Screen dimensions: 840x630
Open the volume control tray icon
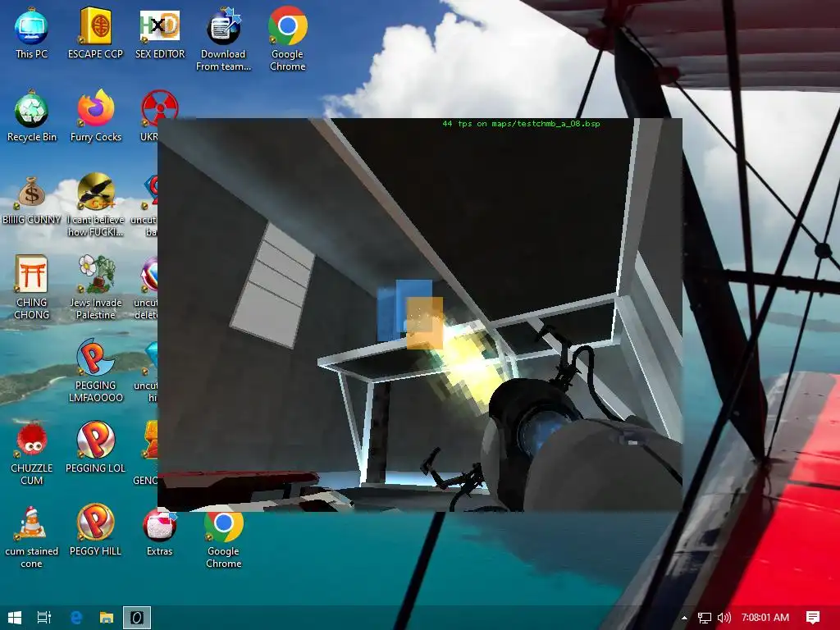pos(724,618)
